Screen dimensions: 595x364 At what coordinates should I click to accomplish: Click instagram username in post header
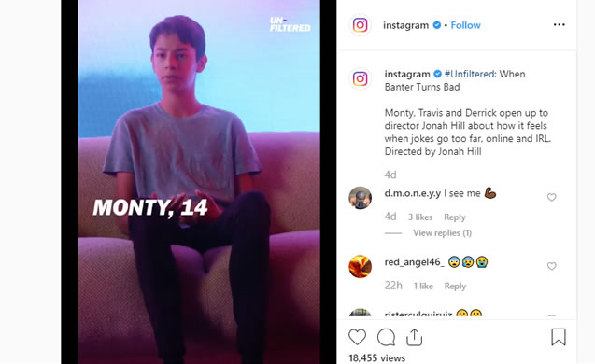[405, 25]
